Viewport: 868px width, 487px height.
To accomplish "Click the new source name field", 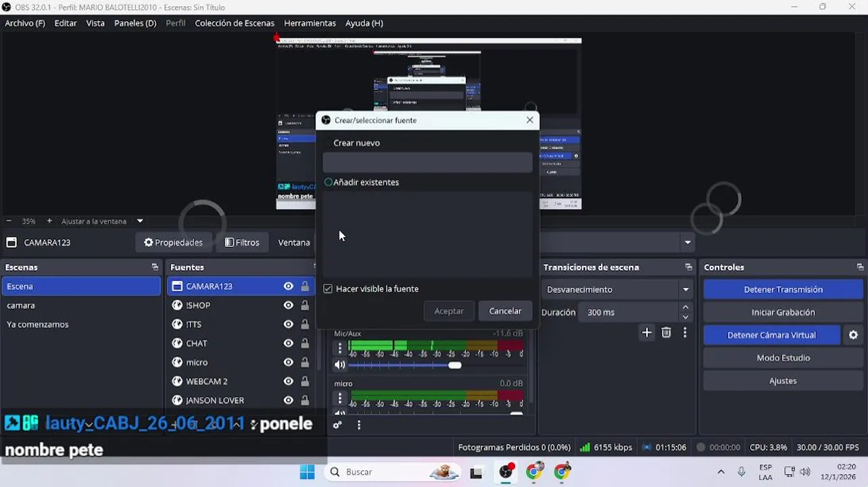I will pyautogui.click(x=427, y=162).
